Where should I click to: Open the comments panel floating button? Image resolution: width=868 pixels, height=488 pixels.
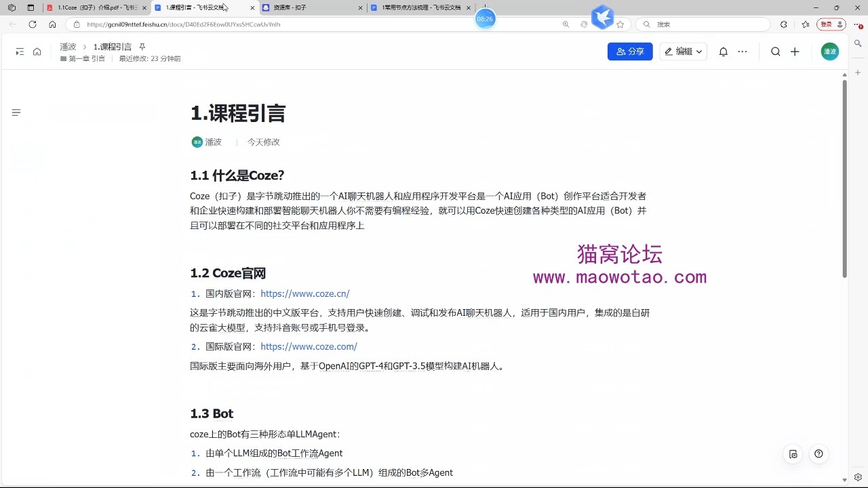(793, 454)
